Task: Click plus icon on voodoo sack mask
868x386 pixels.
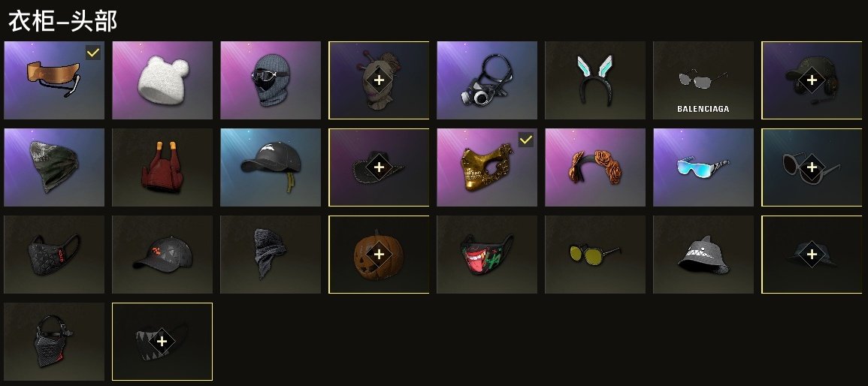Action: coord(379,80)
